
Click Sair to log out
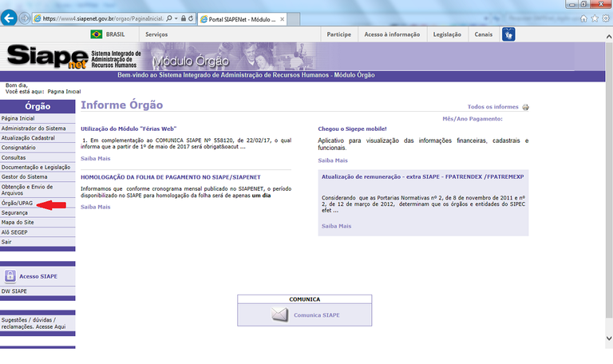point(6,241)
